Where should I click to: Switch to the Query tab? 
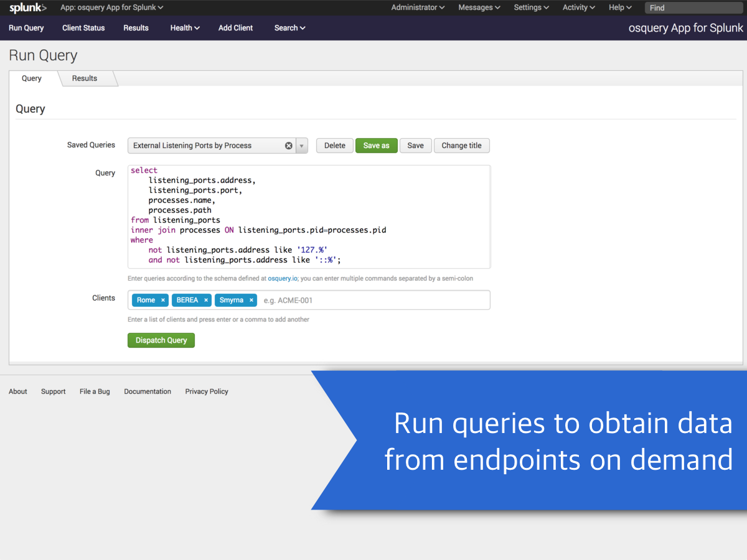32,78
